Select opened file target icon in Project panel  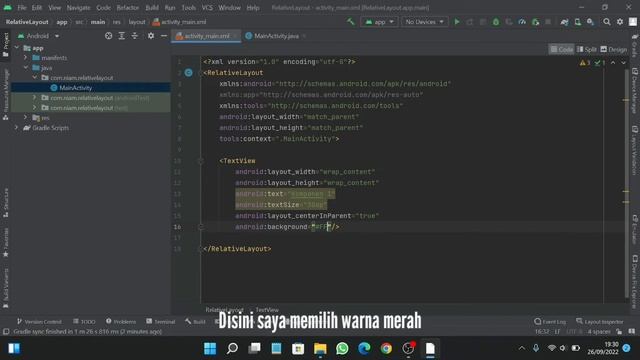pos(108,36)
